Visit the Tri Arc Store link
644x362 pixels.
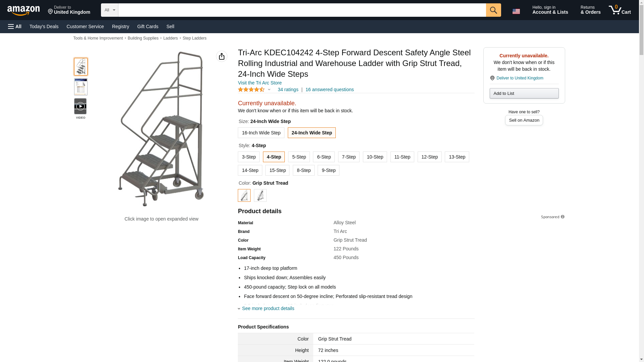click(x=260, y=83)
